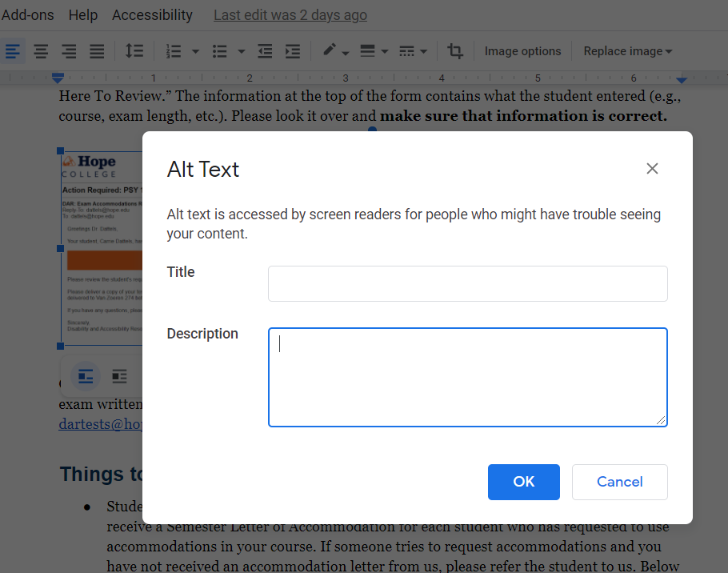This screenshot has width=728, height=573.
Task: Select the Wrap text icon
Action: (x=119, y=376)
